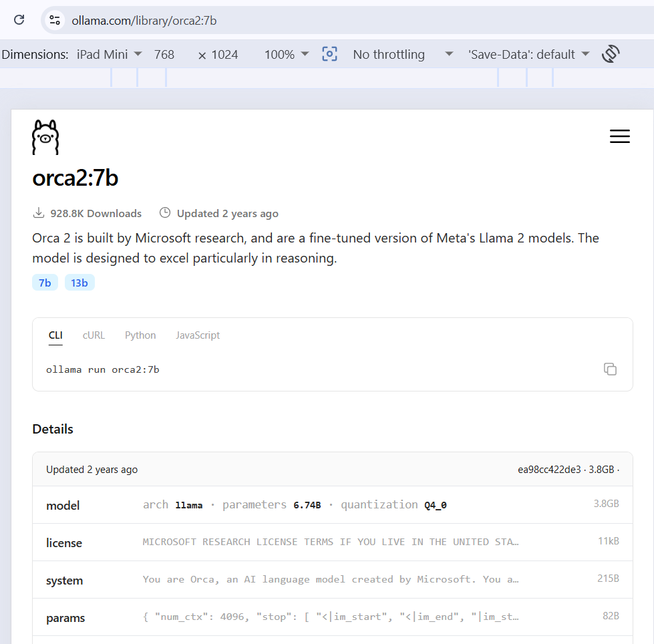Switch to the cURL tab

tap(94, 335)
